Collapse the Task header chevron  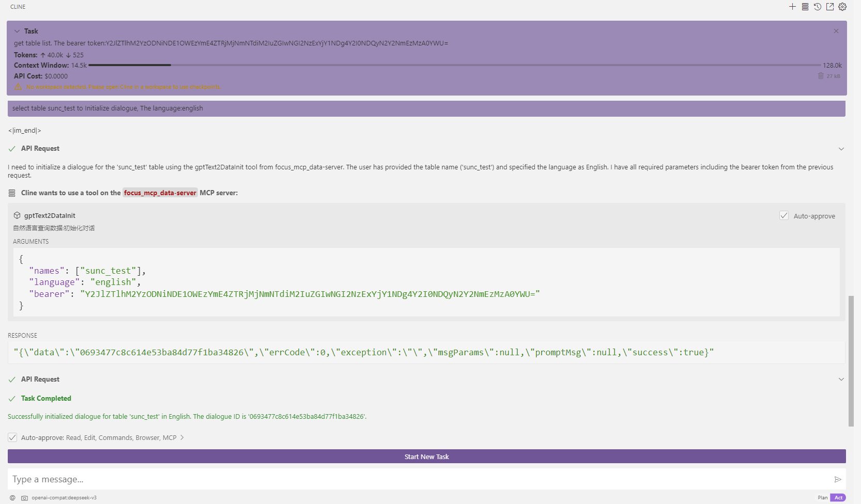(17, 31)
